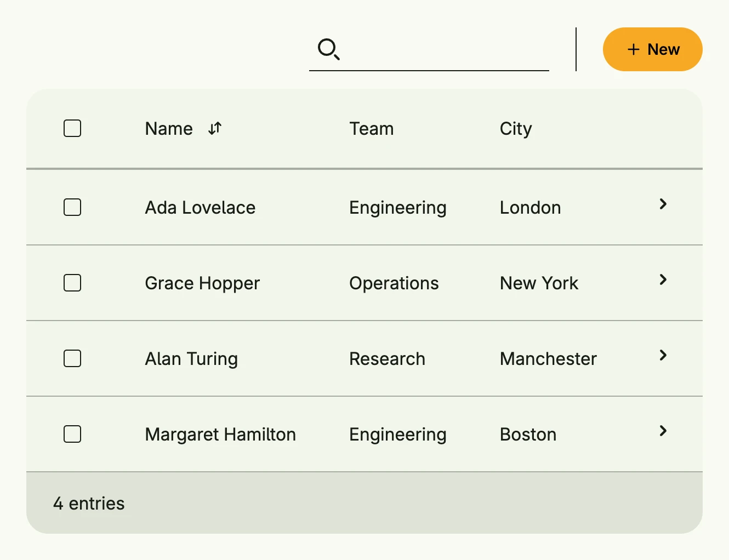The image size is (729, 560).
Task: Click the Name column header
Action: [169, 129]
